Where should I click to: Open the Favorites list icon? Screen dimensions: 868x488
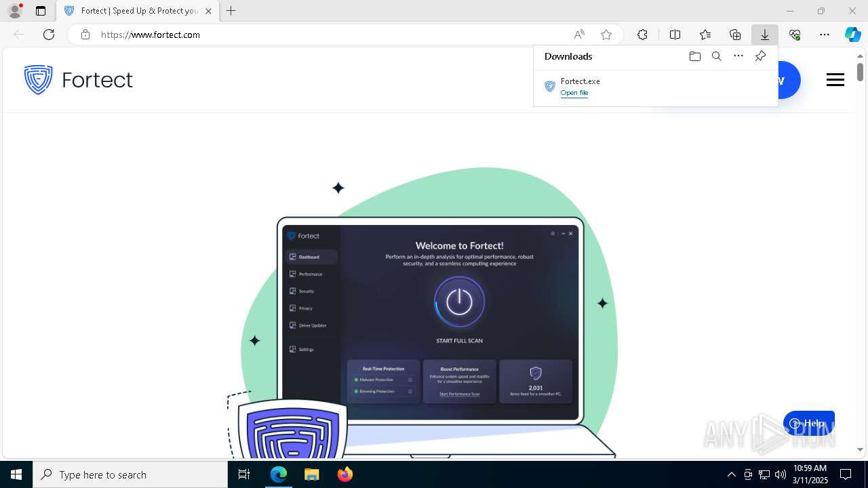[x=705, y=35]
